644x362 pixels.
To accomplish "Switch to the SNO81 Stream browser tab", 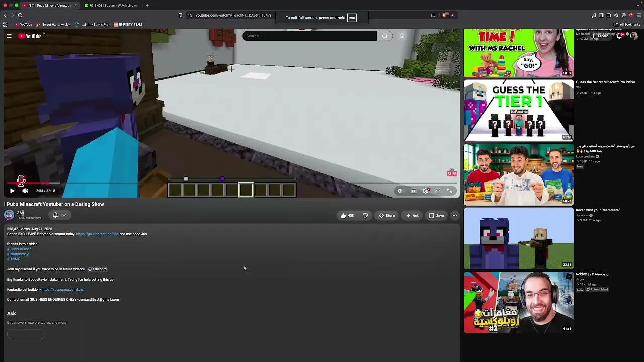I will point(111,5).
